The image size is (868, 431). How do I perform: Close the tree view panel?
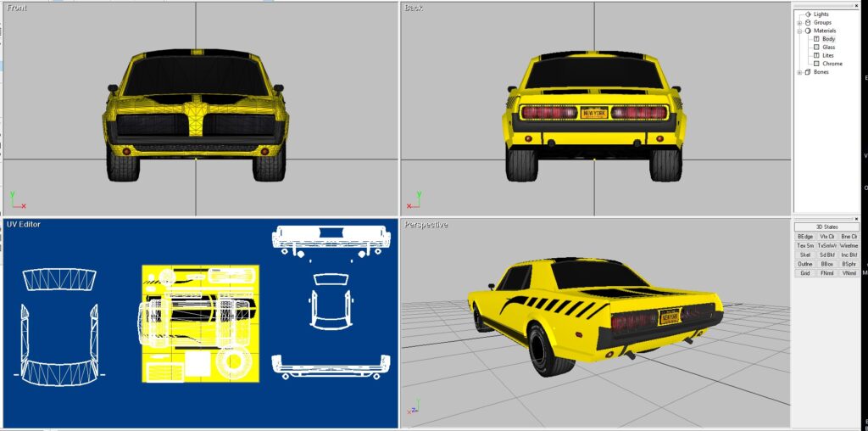pyautogui.click(x=856, y=6)
